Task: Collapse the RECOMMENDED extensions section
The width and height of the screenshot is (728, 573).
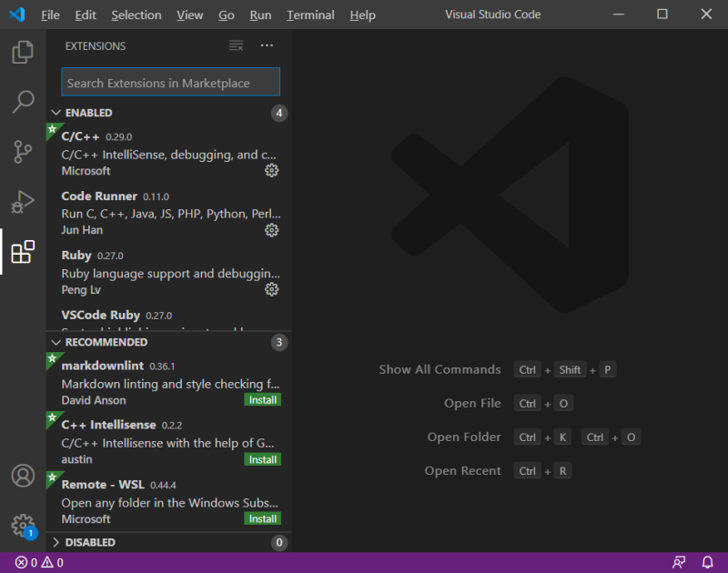Action: 56,342
